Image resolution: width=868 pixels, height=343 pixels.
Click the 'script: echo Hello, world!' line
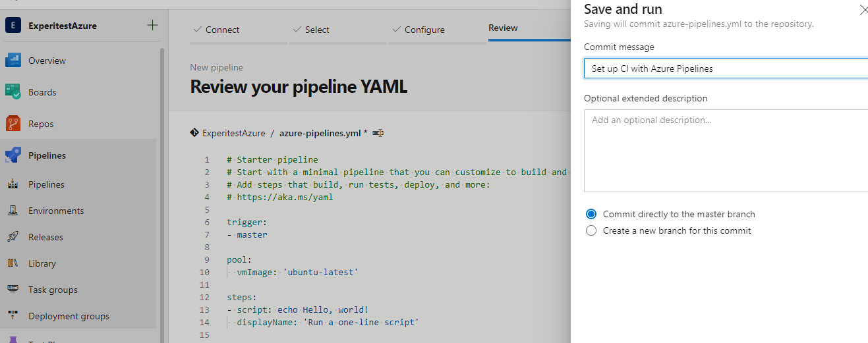(297, 309)
